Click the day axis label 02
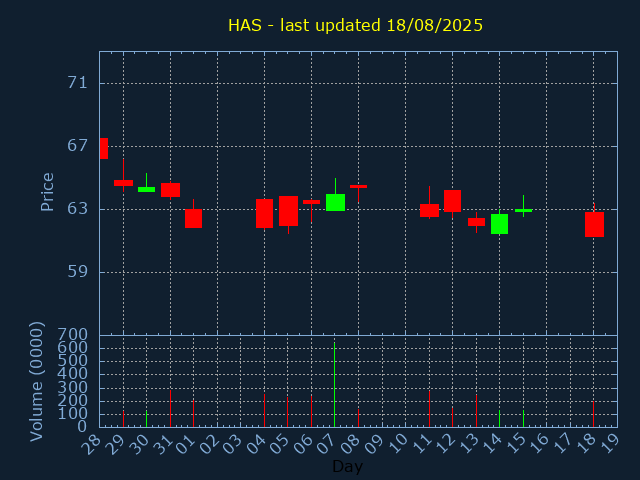This screenshot has height=480, width=640. coord(208,444)
